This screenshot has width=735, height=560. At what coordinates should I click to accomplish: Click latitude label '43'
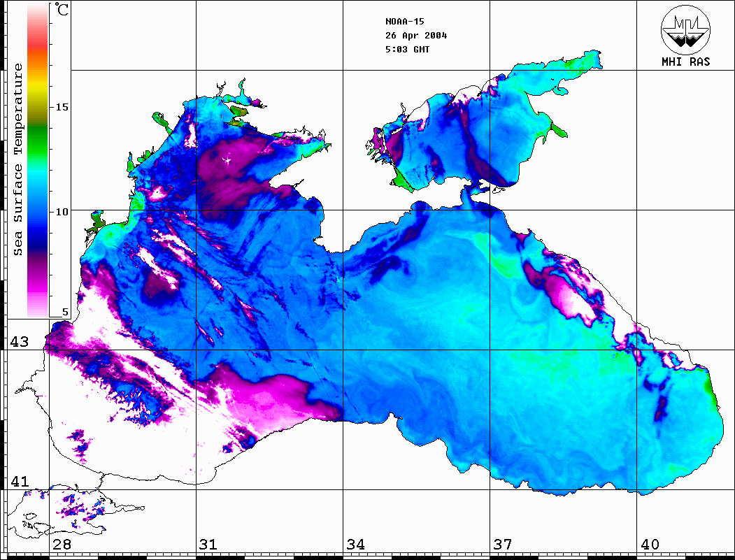click(20, 342)
